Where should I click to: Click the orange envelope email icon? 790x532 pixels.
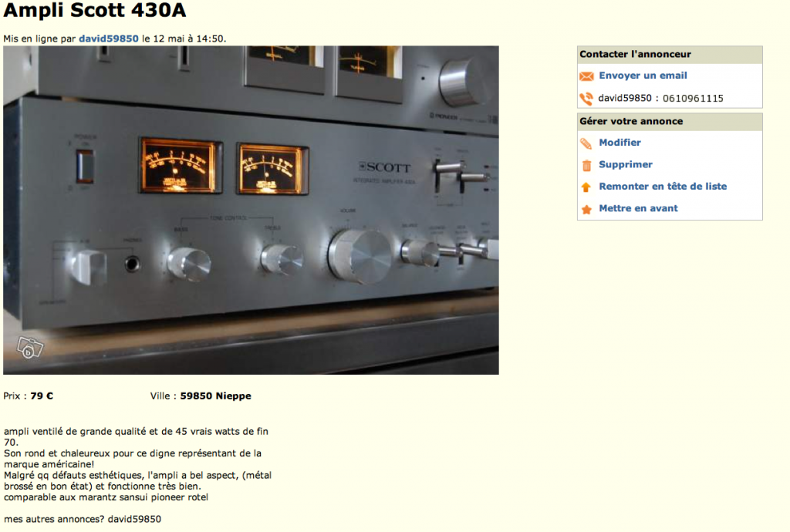click(x=586, y=76)
